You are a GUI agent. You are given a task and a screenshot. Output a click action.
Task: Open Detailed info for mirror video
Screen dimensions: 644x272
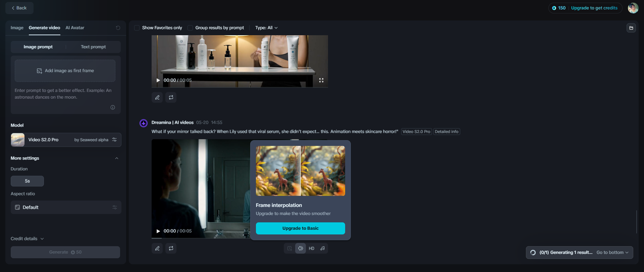click(446, 132)
